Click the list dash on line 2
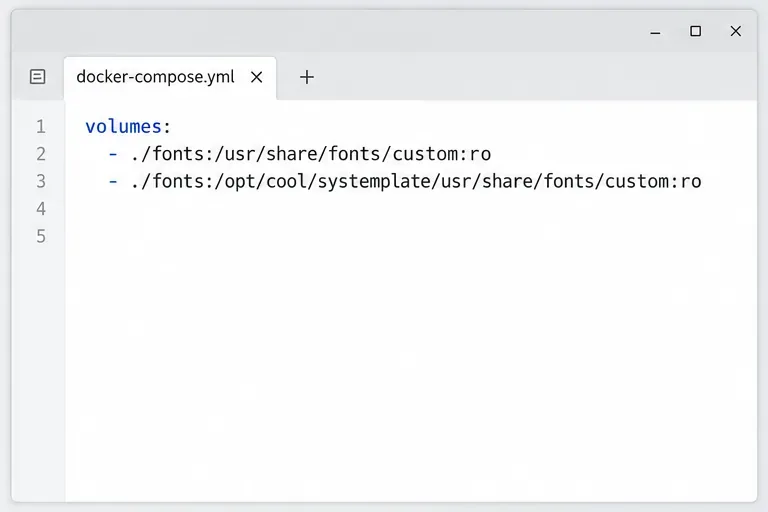768x512 pixels. [x=113, y=154]
